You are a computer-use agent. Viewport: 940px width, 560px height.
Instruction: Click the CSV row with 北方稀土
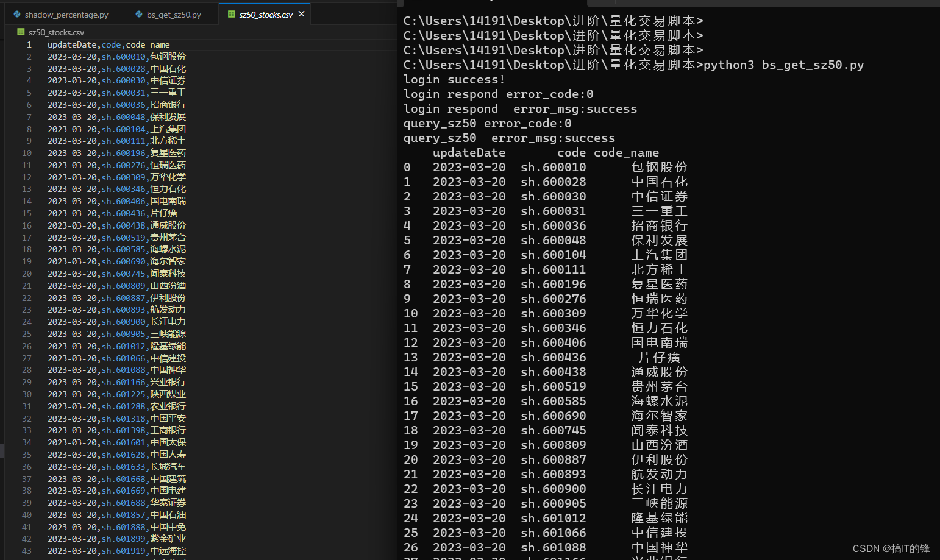116,141
